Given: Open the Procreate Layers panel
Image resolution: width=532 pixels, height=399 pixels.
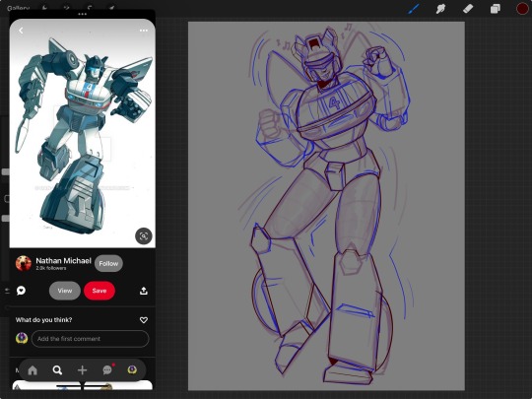Looking at the screenshot, I should (495, 9).
